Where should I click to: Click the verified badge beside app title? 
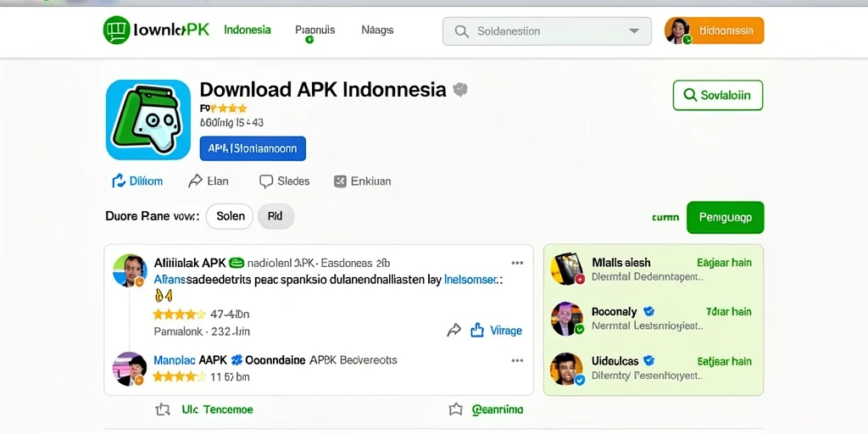[460, 90]
